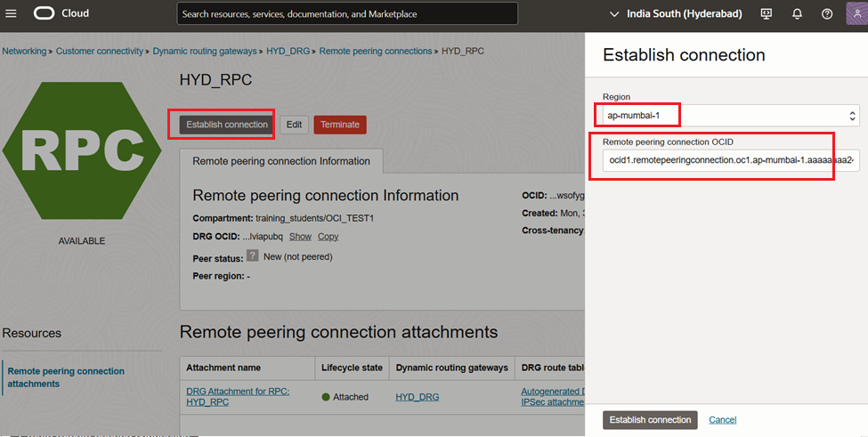The image size is (868, 437).
Task: Open the hamburger navigation menu
Action: 12,13
